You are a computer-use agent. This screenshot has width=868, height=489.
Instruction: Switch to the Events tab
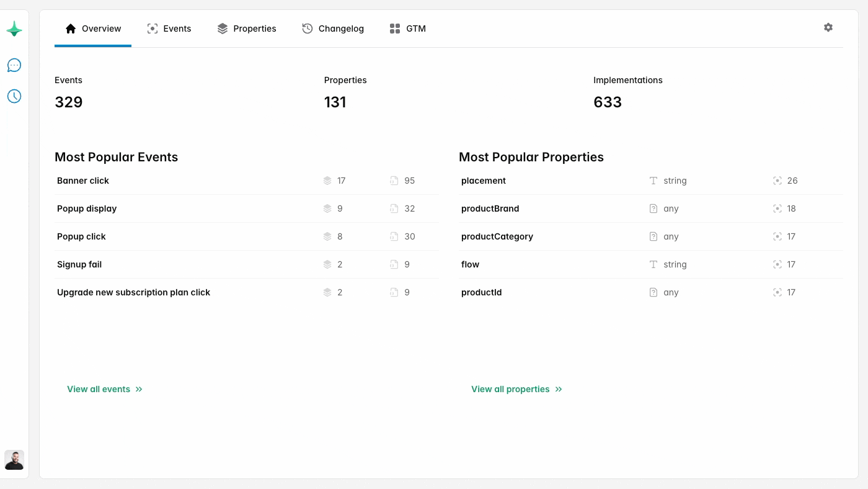pyautogui.click(x=177, y=28)
